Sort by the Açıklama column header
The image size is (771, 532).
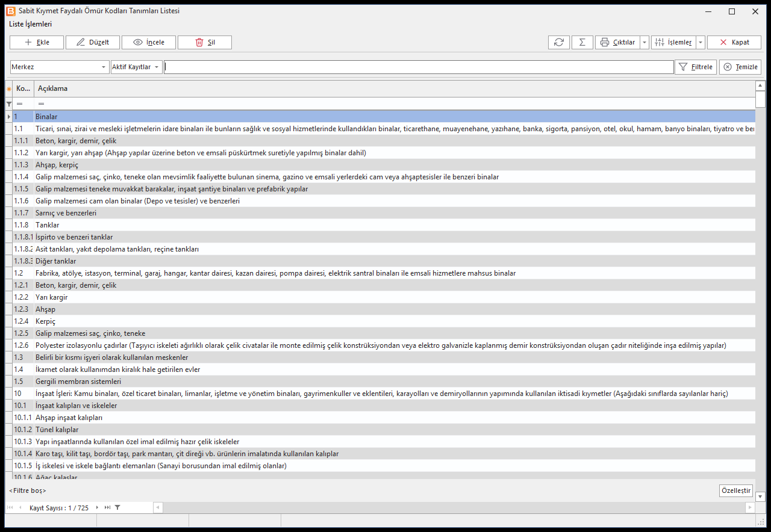395,88
